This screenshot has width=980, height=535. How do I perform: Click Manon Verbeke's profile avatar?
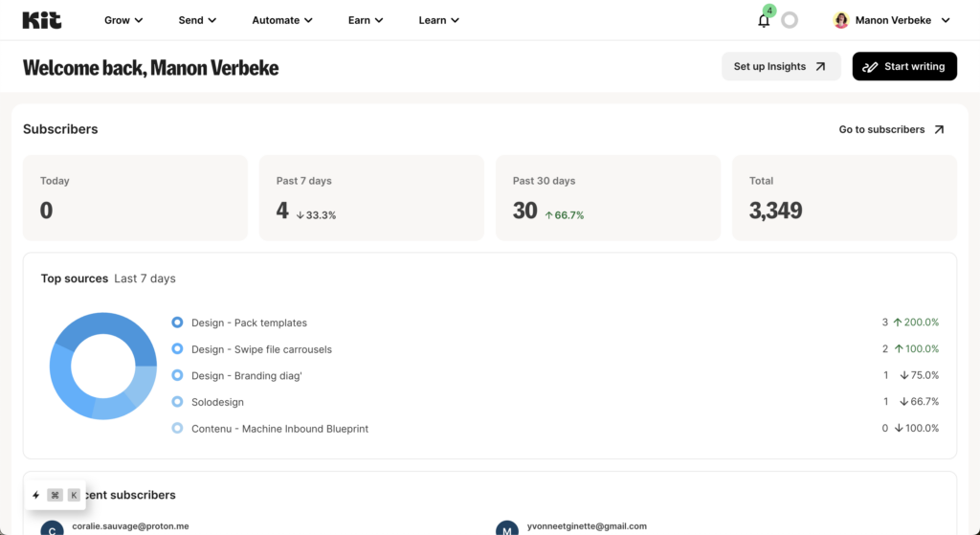pyautogui.click(x=841, y=20)
